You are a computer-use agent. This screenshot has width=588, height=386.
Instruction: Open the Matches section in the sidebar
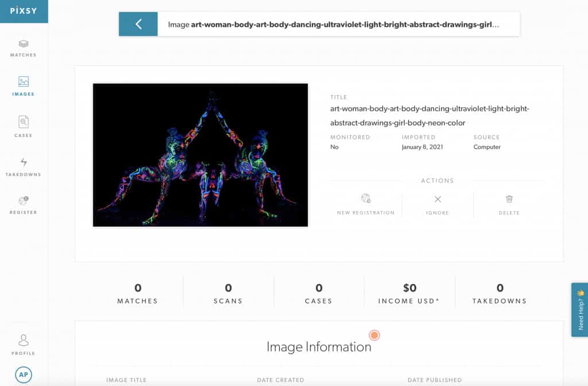23,49
